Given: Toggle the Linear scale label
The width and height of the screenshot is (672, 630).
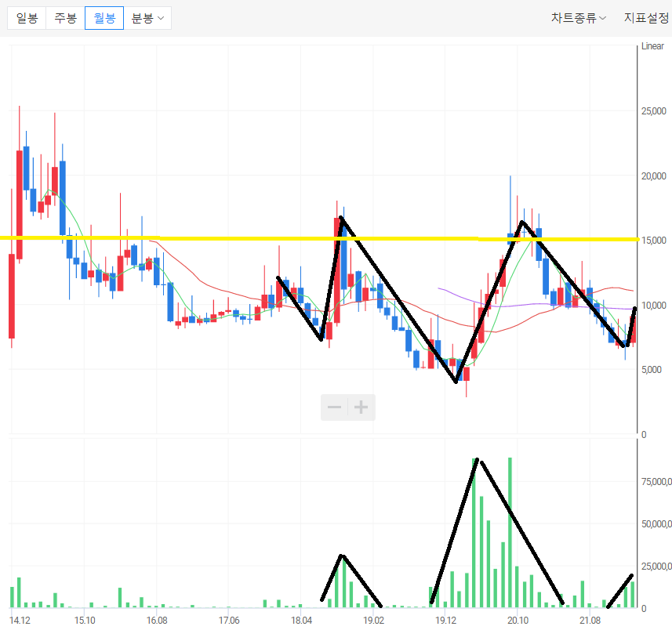Looking at the screenshot, I should (x=652, y=46).
